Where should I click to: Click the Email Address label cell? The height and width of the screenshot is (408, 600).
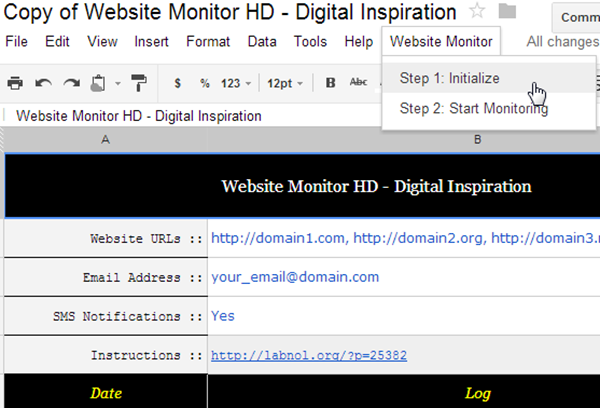point(106,277)
